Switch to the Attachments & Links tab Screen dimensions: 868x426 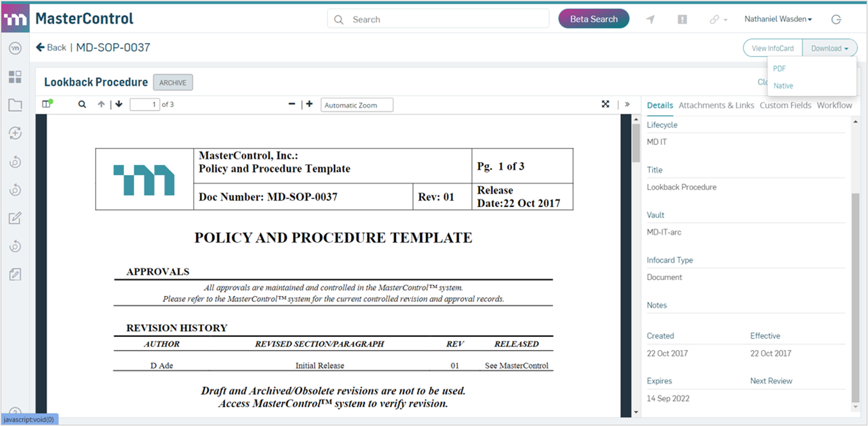pos(716,105)
